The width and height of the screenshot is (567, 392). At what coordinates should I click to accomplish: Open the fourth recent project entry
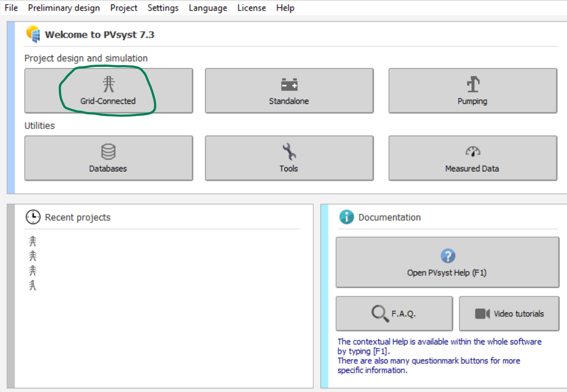32,285
